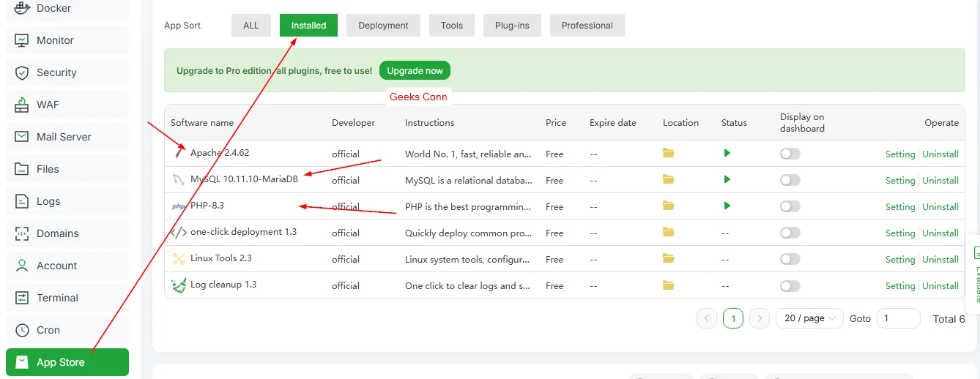This screenshot has height=379, width=980.
Task: Toggle PHP-8.3 display on dashboard
Action: click(790, 206)
